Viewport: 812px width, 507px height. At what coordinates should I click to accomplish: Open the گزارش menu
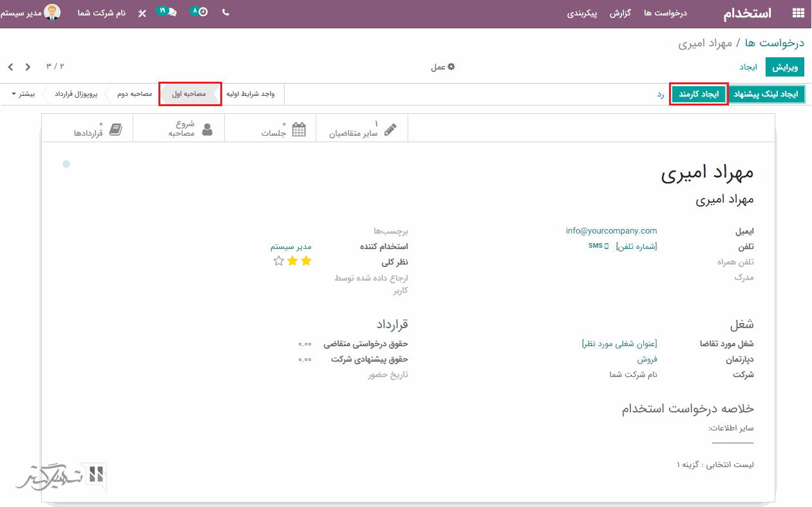point(620,13)
